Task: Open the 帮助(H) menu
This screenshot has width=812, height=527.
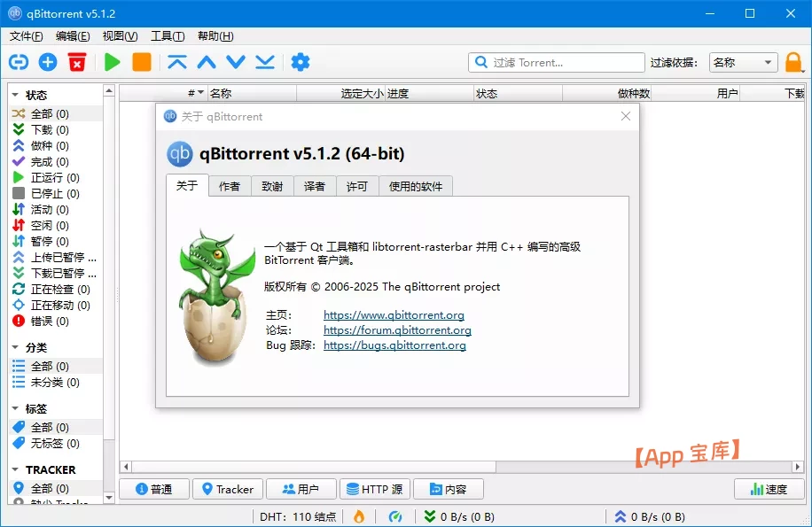Action: (215, 36)
